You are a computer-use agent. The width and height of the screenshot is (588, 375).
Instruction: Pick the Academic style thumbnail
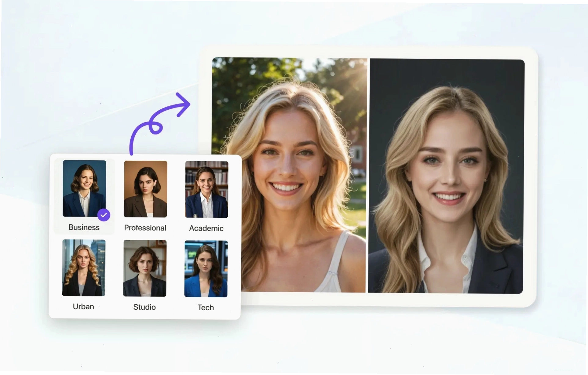(206, 189)
